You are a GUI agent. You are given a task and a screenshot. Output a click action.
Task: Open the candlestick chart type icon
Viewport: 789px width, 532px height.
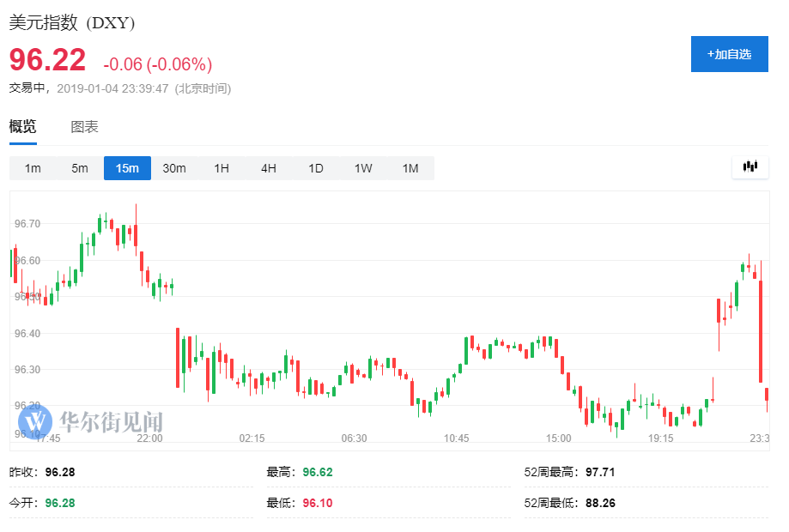(x=750, y=167)
